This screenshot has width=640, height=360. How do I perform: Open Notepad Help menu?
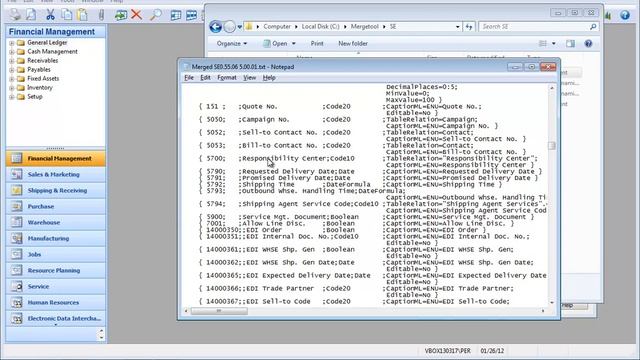pos(269,78)
